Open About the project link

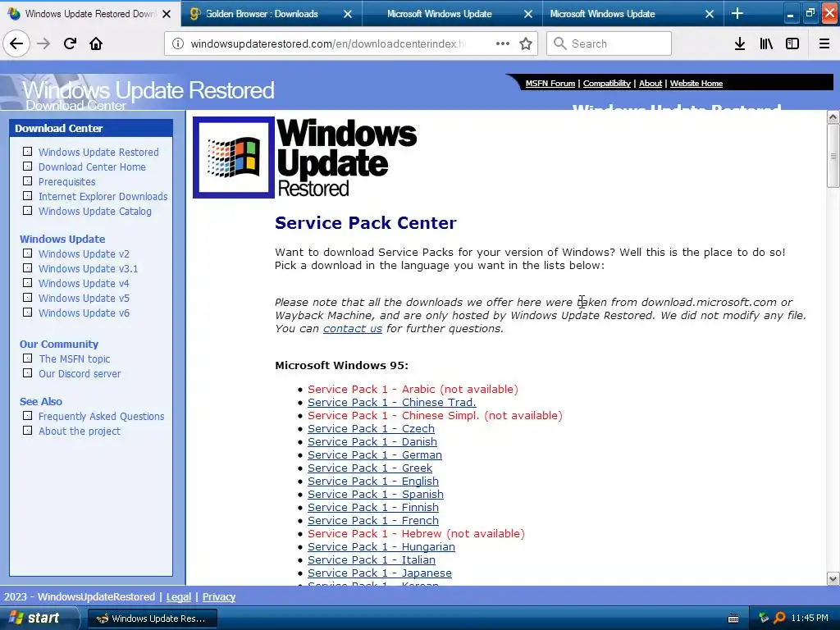[80, 431]
